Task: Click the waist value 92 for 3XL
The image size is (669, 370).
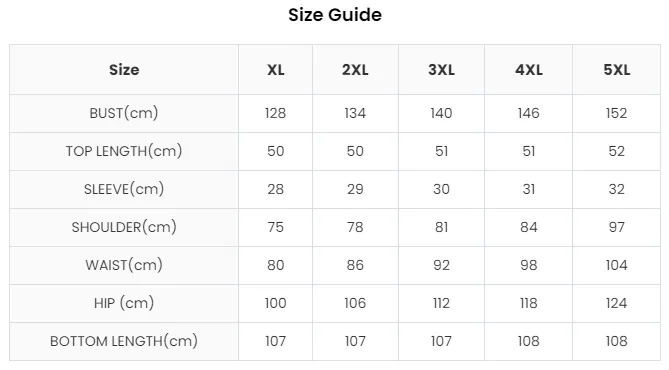Action: (x=441, y=265)
